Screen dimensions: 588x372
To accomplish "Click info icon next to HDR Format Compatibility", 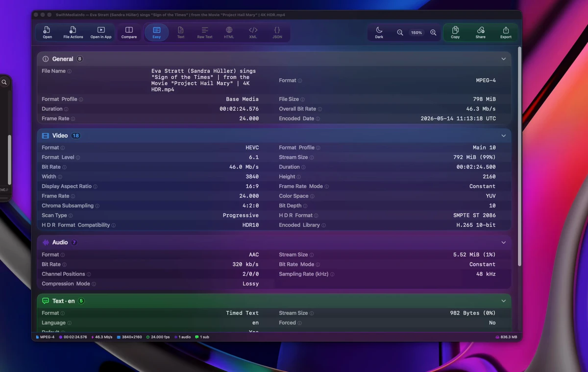I will coord(114,226).
